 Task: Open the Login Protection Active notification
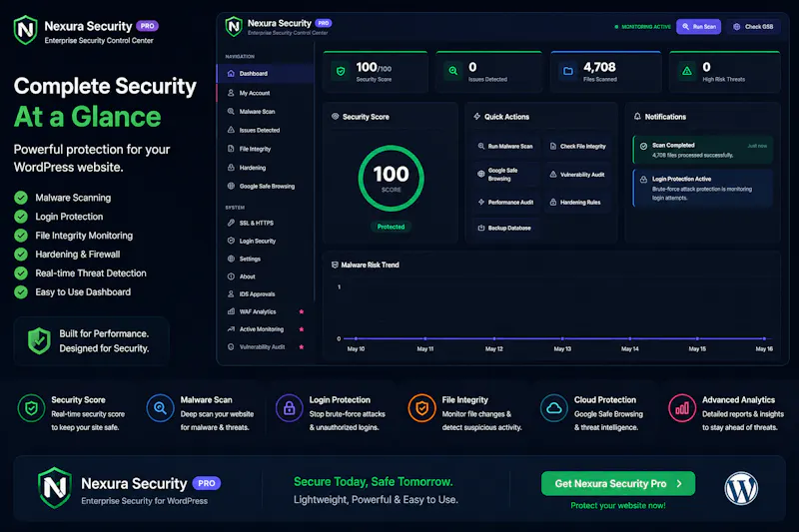click(703, 188)
